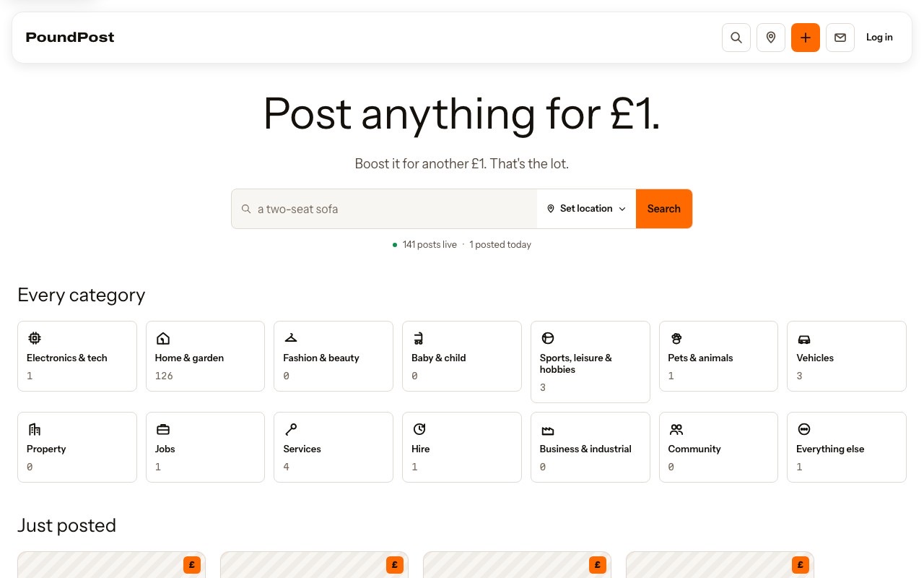The image size is (924, 578).
Task: Select the Hire category
Action: 462,447
